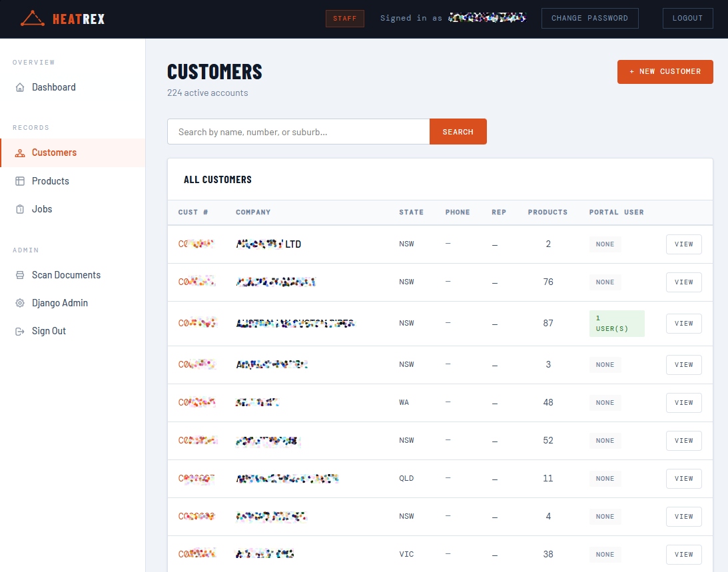Click product count 52
This screenshot has width=728, height=572.
(548, 440)
